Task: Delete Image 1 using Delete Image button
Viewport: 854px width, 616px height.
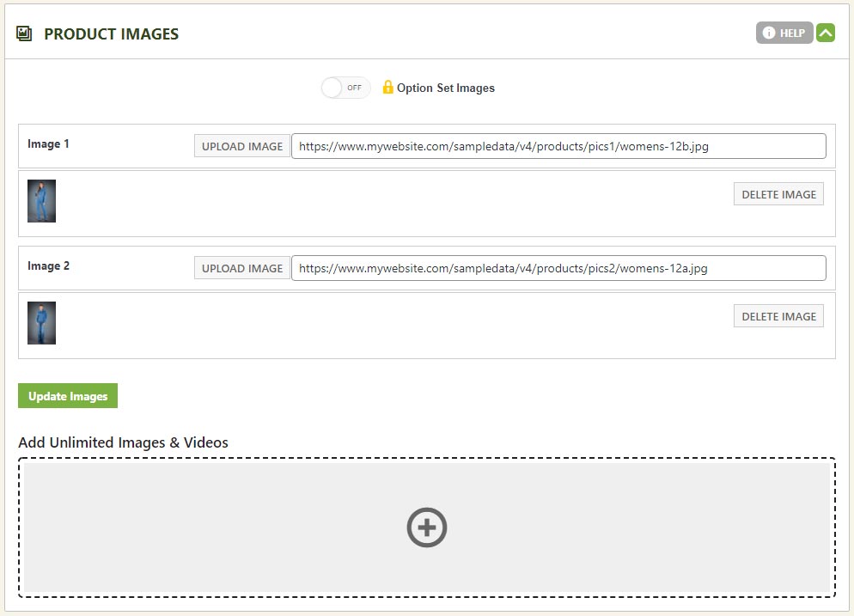Action: pos(778,194)
